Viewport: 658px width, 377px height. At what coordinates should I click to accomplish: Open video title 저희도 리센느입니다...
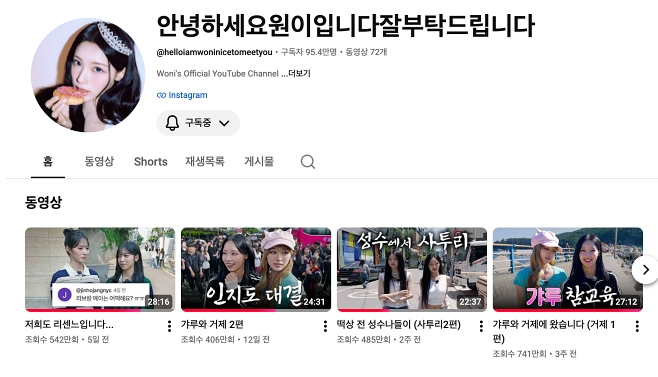tap(69, 325)
